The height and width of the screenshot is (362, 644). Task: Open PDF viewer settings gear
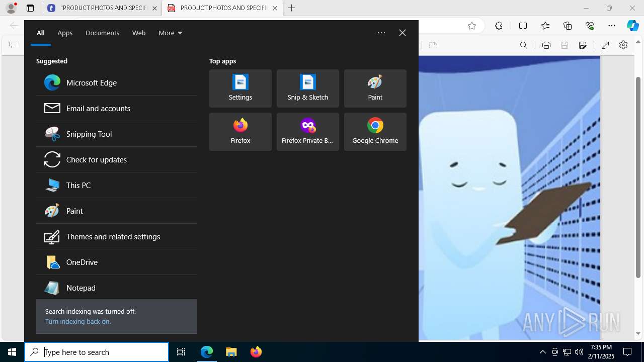click(623, 45)
